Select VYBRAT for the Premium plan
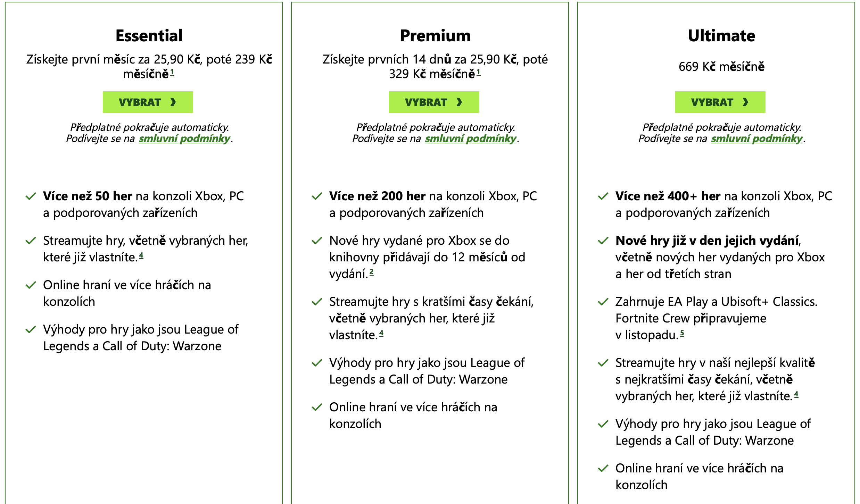The width and height of the screenshot is (860, 504). [x=433, y=102]
